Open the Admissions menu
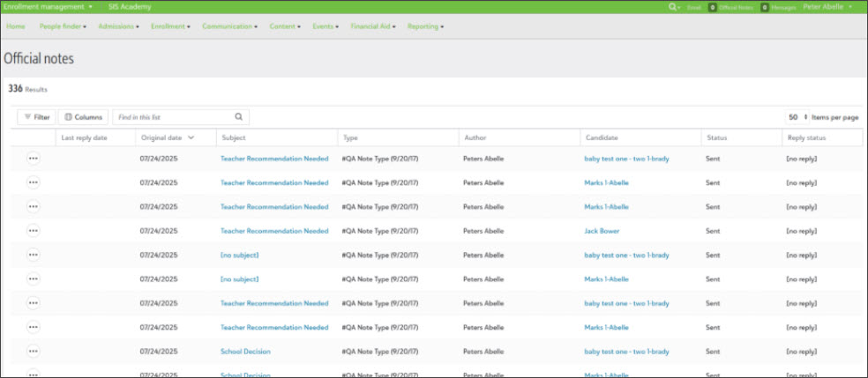Screen dimensions: 868x378 [116, 26]
